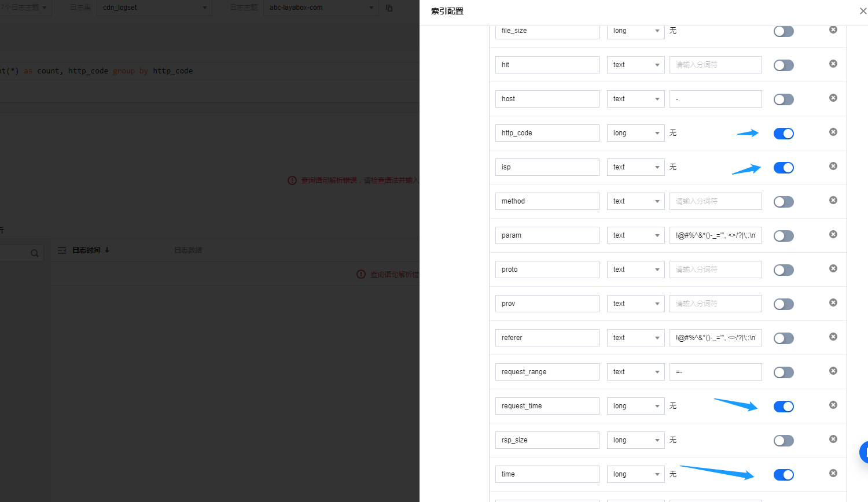Viewport: 868px width, 502px height.
Task: Open type dropdown for request_time field
Action: coord(635,406)
